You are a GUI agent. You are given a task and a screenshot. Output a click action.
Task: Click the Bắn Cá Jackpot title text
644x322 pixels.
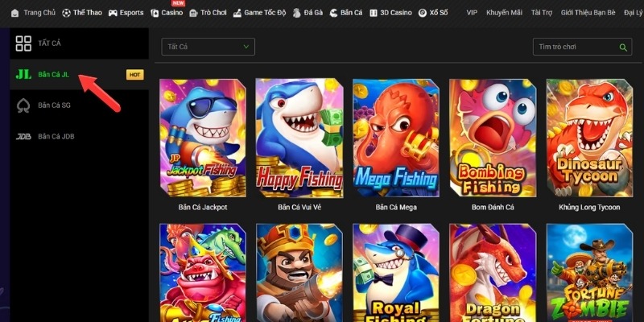(x=203, y=208)
